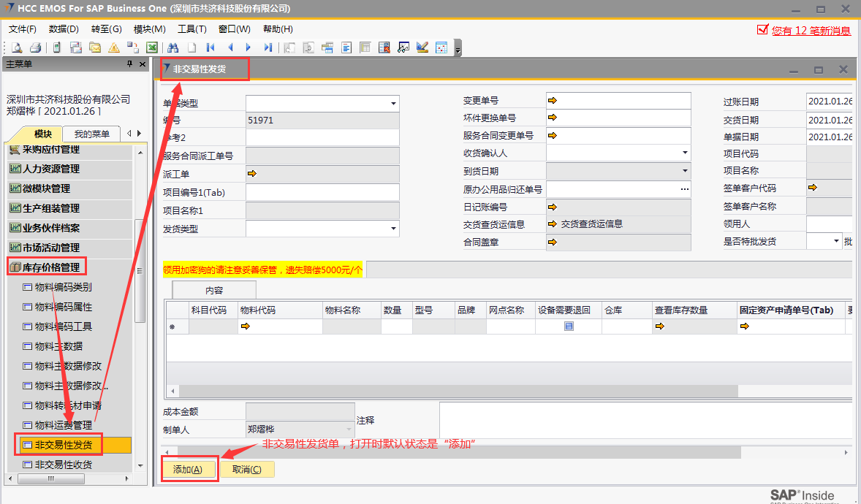Click the new messages notification checkbox icon

click(762, 30)
